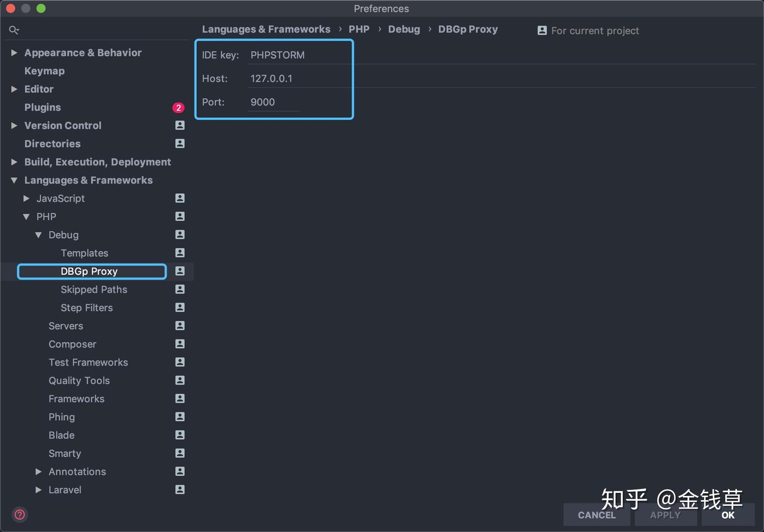This screenshot has width=764, height=532.
Task: Expand the Annotations node arrow
Action: pos(39,472)
